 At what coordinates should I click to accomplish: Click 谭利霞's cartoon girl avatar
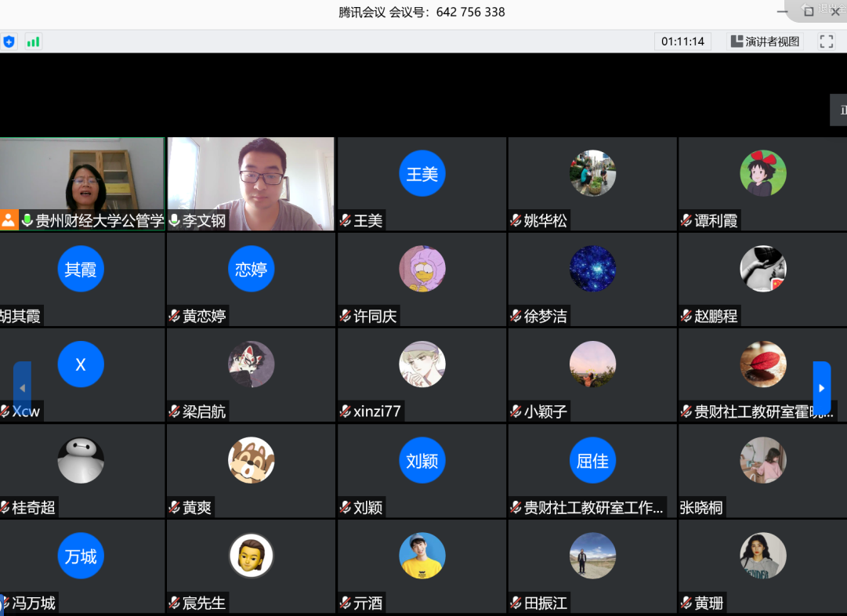pos(762,173)
